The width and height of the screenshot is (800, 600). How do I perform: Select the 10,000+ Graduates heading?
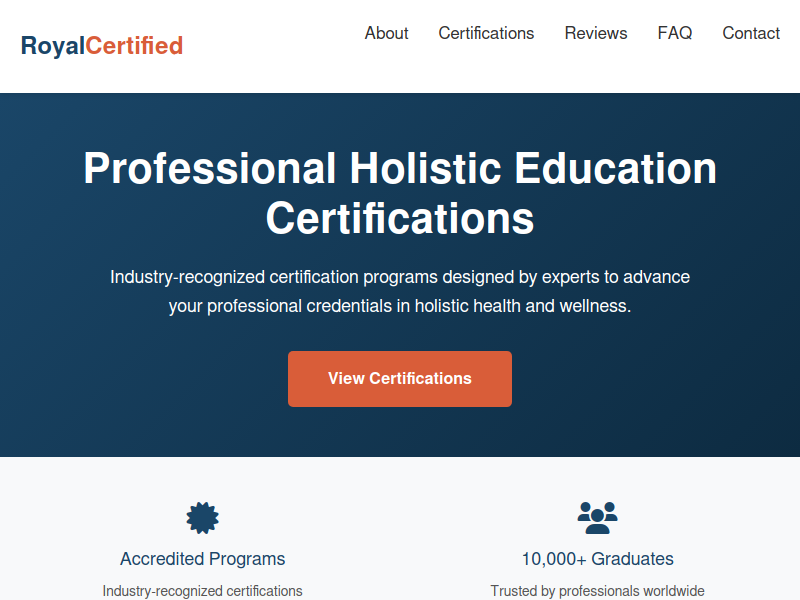coord(597,559)
